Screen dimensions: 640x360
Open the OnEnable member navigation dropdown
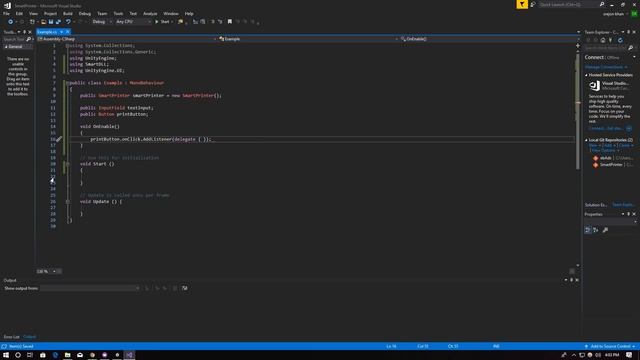pyautogui.click(x=489, y=39)
